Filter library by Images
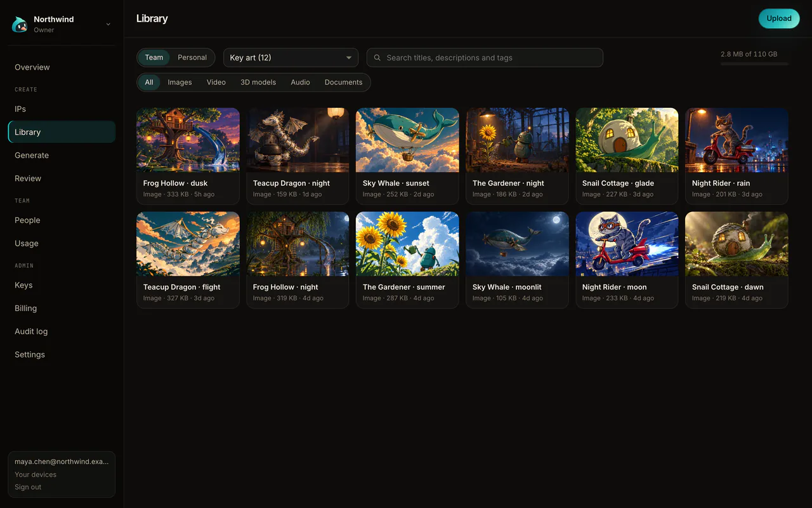 [x=180, y=83]
